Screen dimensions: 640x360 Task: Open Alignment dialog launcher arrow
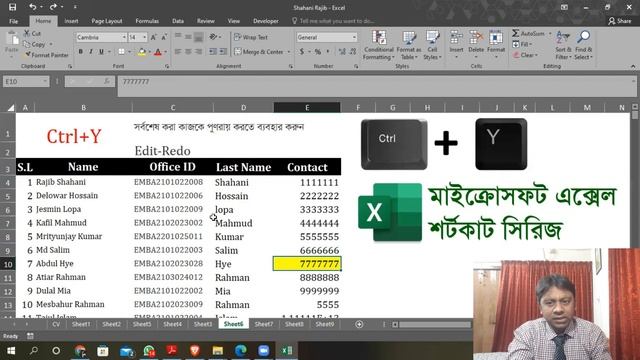pos(291,66)
